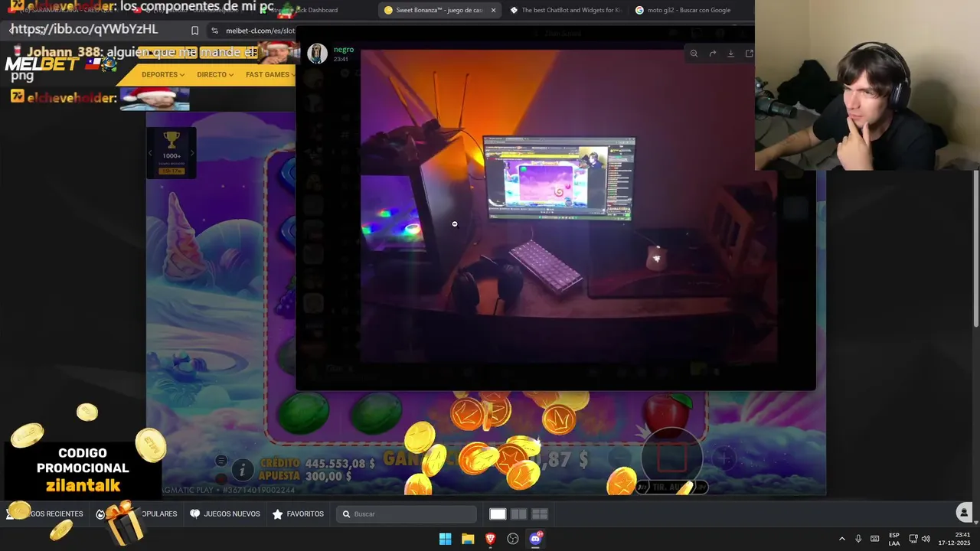Click the shared desk setup photo
The image size is (980, 551).
[x=569, y=207]
